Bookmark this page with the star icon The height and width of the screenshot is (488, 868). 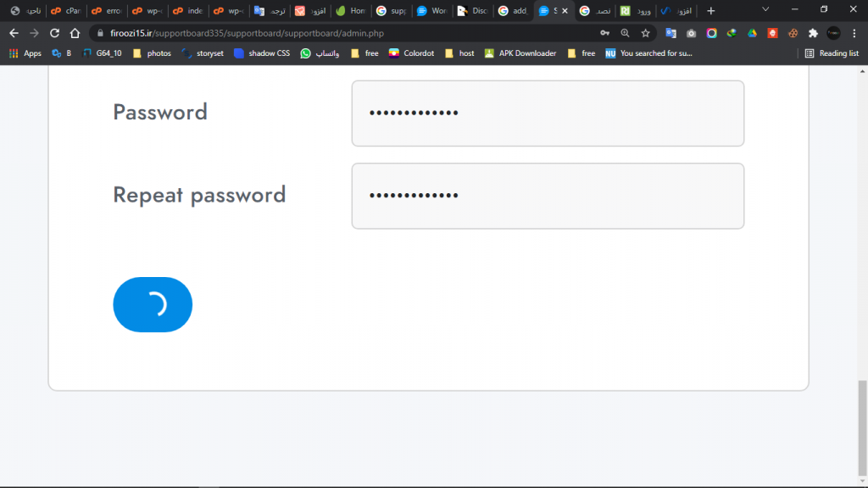645,33
